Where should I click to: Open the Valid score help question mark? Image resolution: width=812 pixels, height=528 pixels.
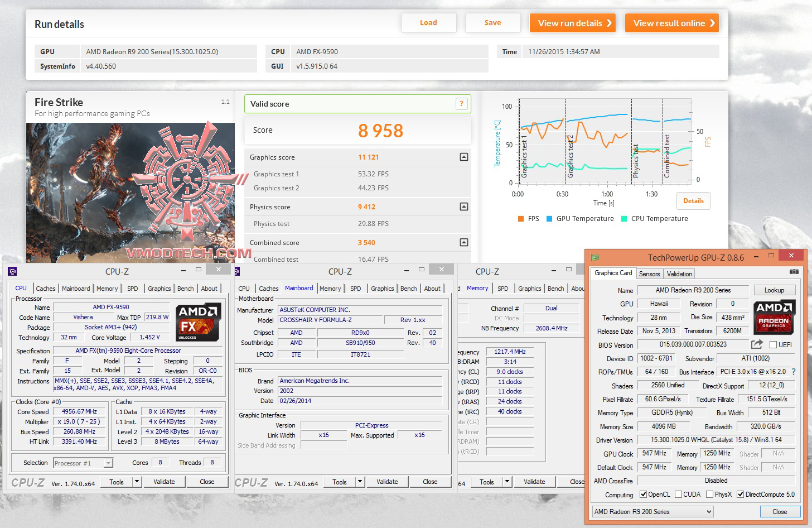point(461,104)
